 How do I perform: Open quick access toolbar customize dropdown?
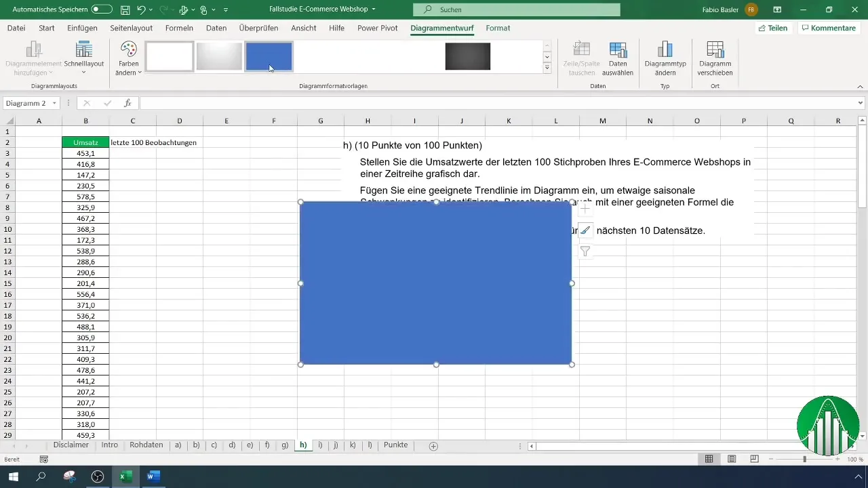point(225,10)
